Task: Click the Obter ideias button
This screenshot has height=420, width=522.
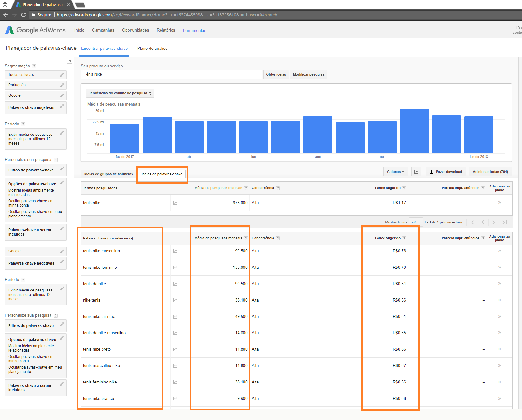Action: coord(276,75)
